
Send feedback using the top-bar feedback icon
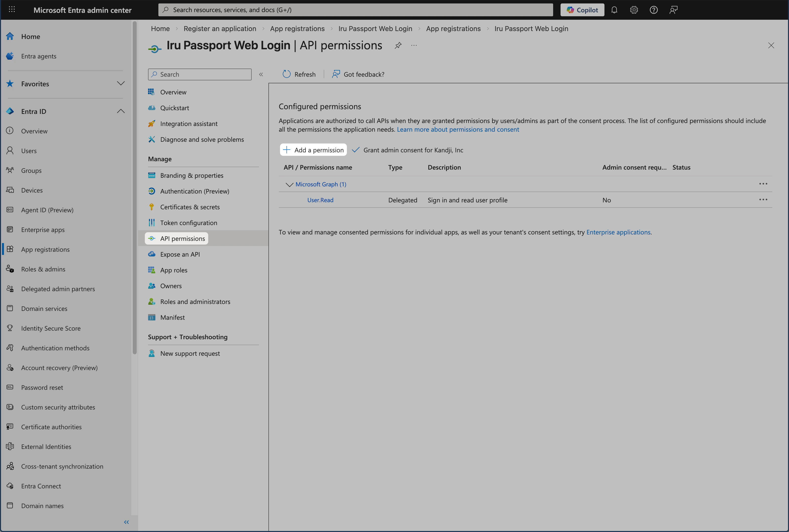pos(673,10)
